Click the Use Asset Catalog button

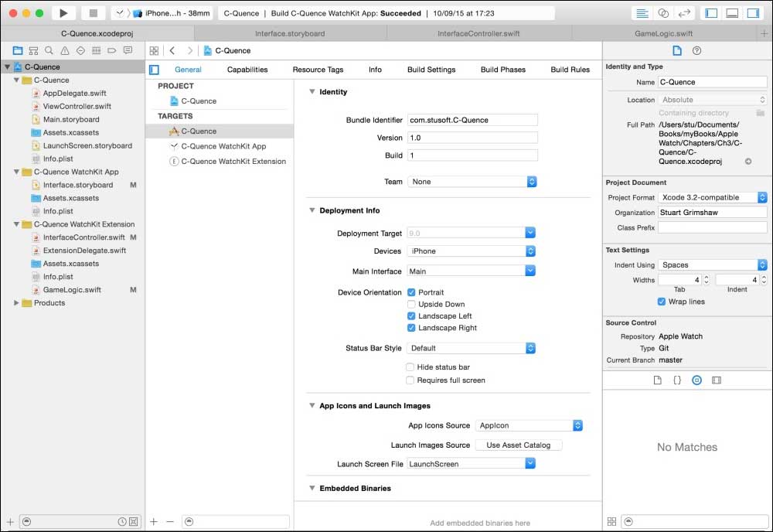click(x=519, y=445)
